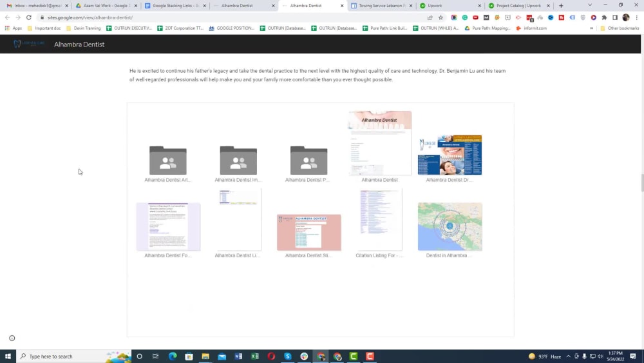Open the Important doc bookmark folder

tap(44, 28)
